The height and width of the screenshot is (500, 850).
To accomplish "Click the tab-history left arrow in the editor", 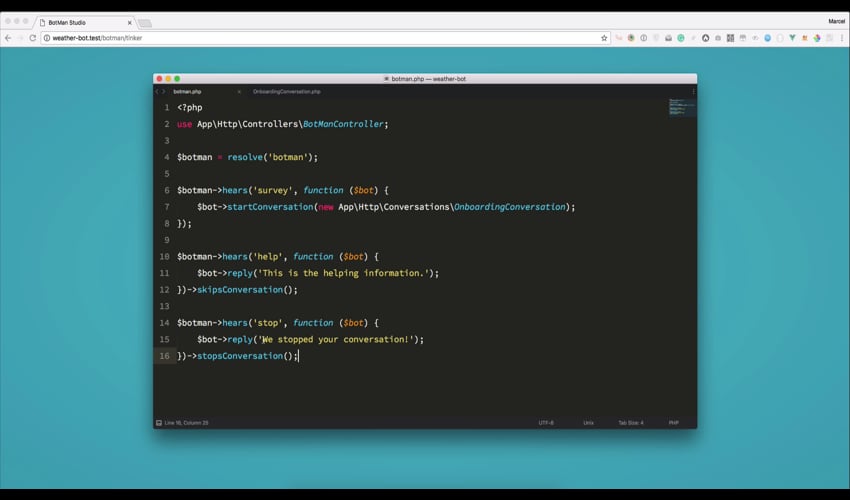I will (x=157, y=92).
